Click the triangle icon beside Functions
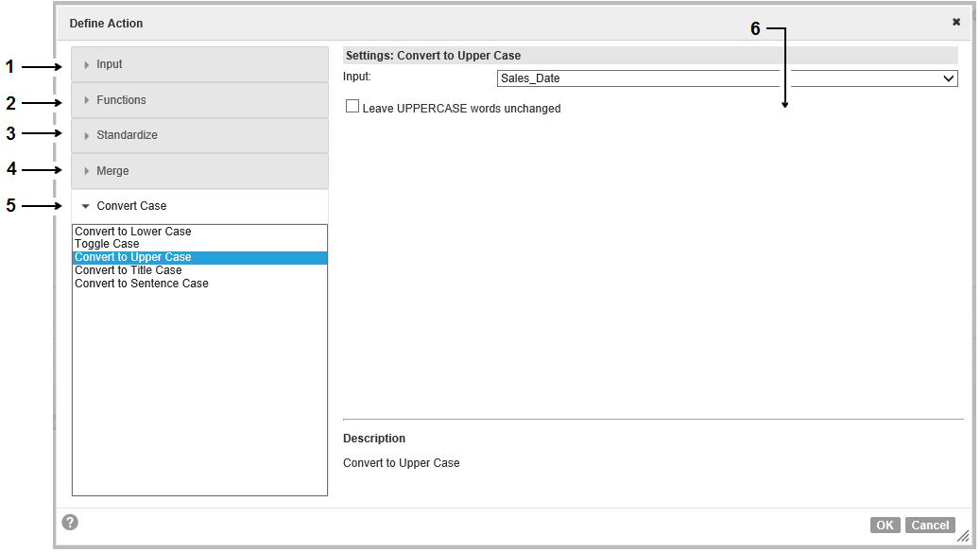This screenshot has width=980, height=552. pyautogui.click(x=87, y=100)
